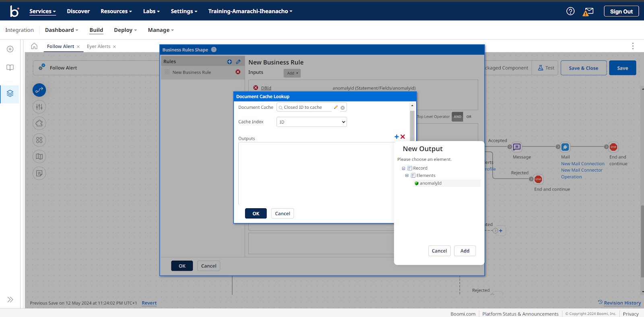Open the Resources dropdown menu
Viewport: 644px width, 317px height.
(x=116, y=11)
